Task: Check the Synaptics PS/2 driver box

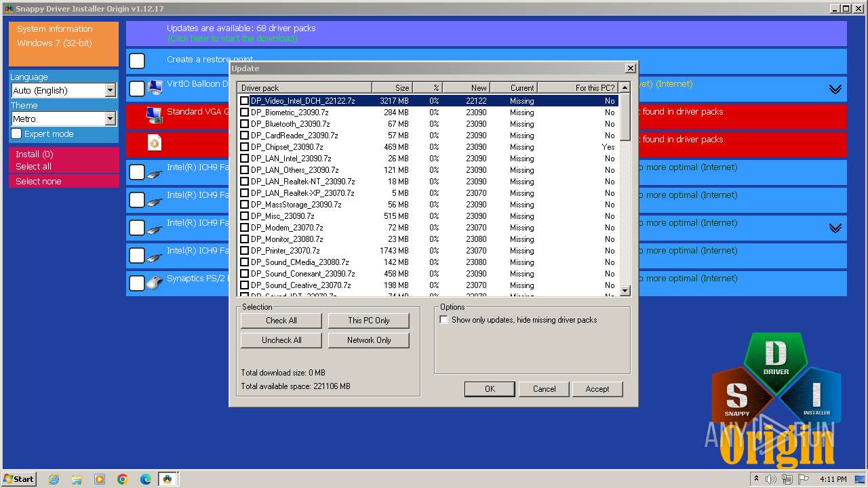Action: coord(137,283)
